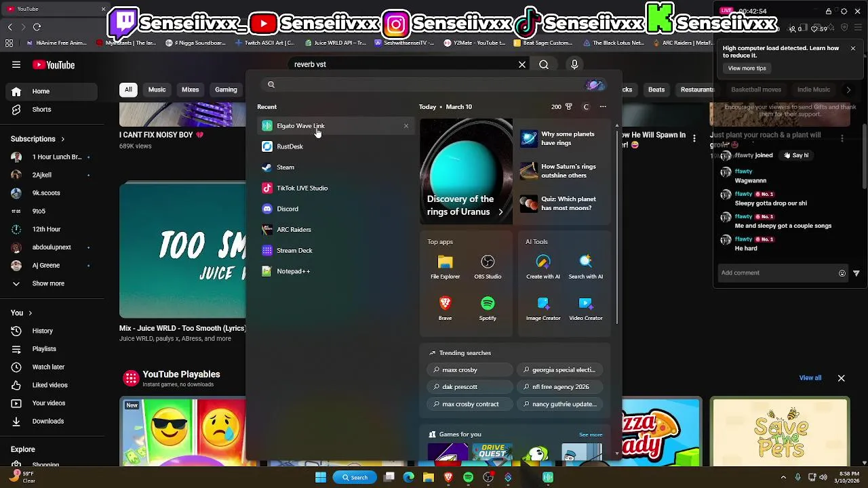Open Search with AI tool
This screenshot has height=488, width=868.
(x=586, y=267)
